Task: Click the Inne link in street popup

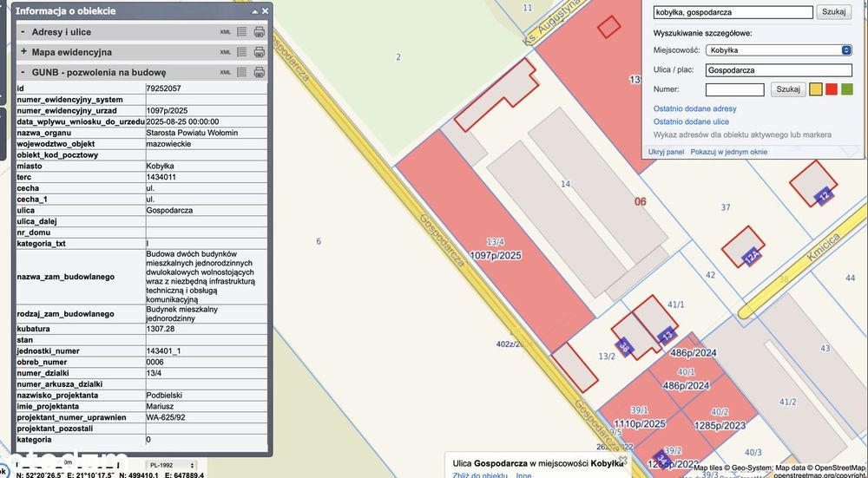Action: pyautogui.click(x=524, y=475)
